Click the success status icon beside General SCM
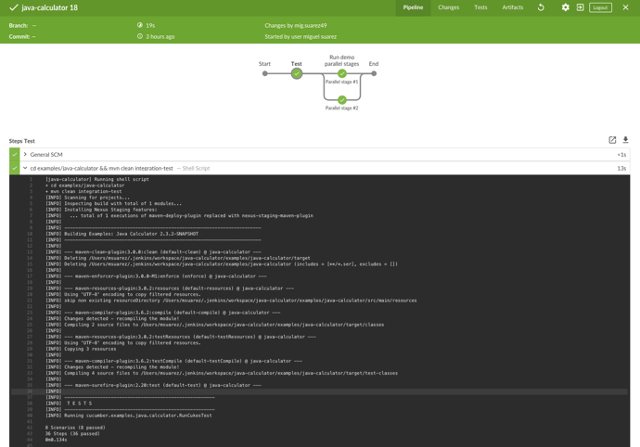This screenshot has width=640, height=447. (x=14, y=155)
